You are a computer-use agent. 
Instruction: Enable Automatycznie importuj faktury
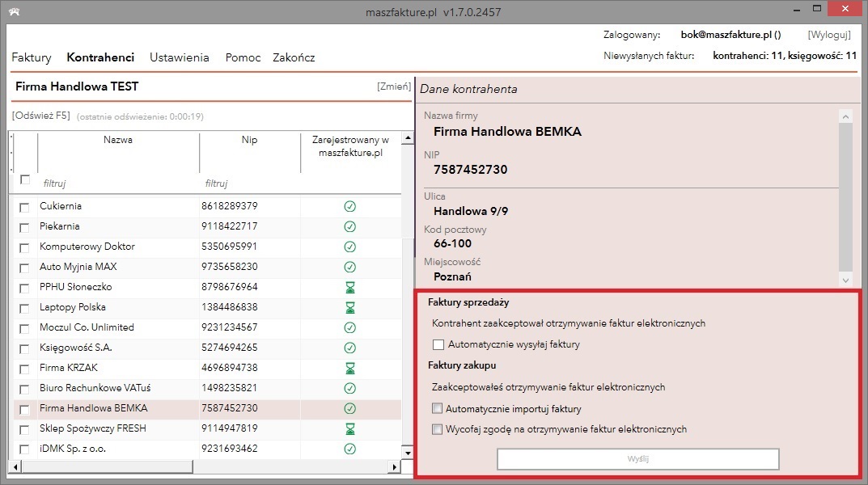[438, 409]
